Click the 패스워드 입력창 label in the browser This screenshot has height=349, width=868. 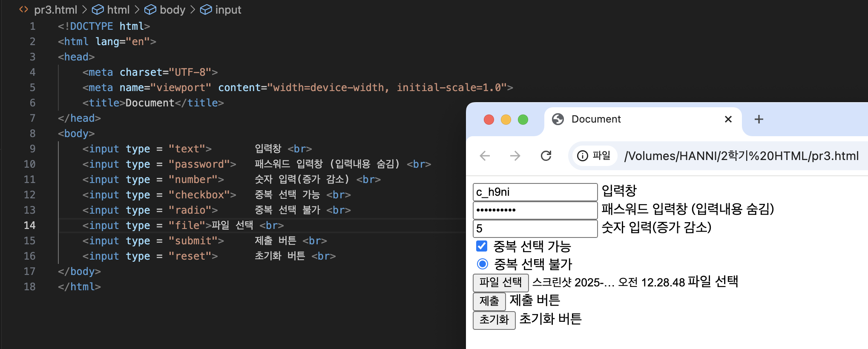click(x=687, y=209)
